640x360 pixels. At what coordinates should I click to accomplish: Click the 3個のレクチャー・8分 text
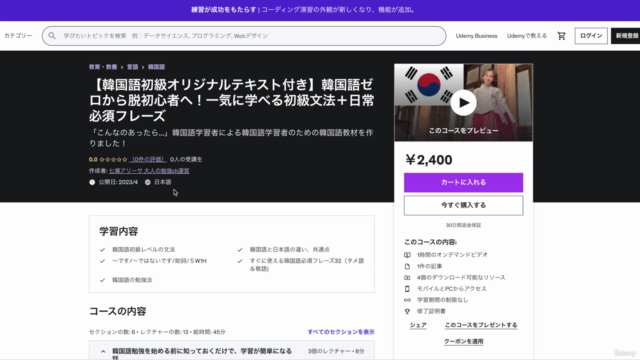336,351
